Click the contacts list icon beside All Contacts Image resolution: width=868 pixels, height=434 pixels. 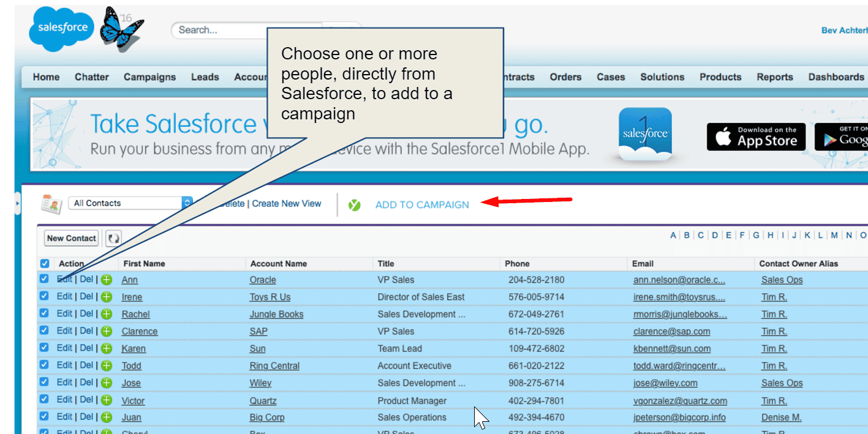coord(51,203)
